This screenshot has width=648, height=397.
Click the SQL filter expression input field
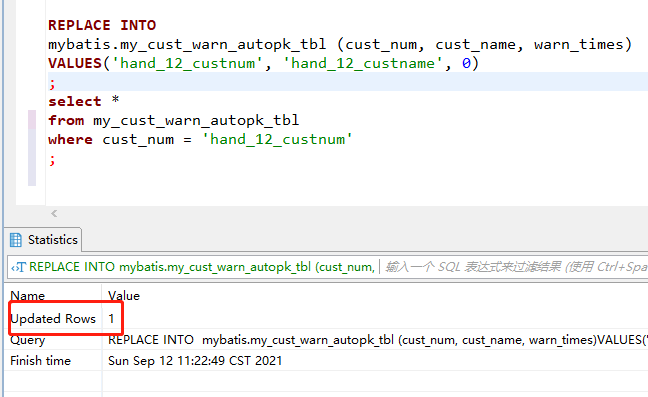(x=515, y=267)
